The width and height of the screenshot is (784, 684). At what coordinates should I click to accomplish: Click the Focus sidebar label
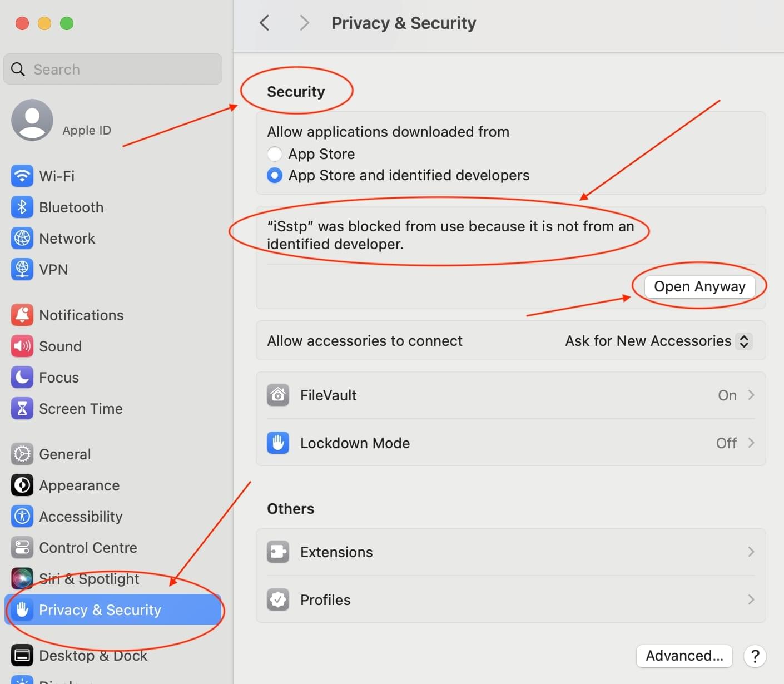click(x=59, y=378)
